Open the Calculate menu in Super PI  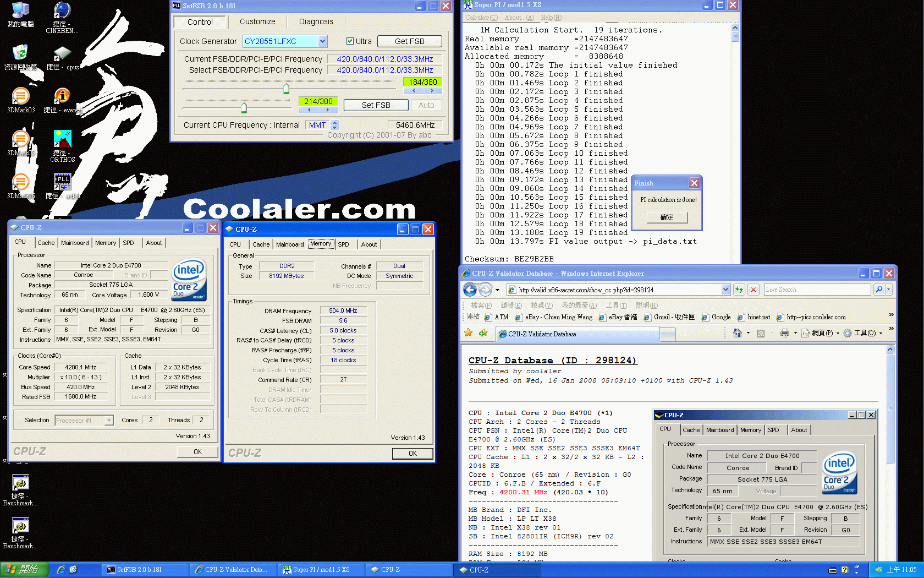coord(481,18)
